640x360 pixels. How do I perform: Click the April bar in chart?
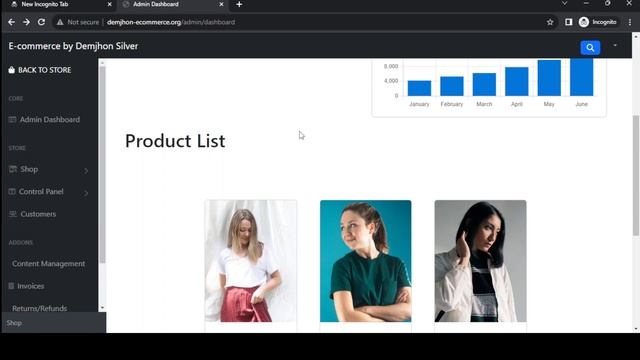(x=517, y=82)
